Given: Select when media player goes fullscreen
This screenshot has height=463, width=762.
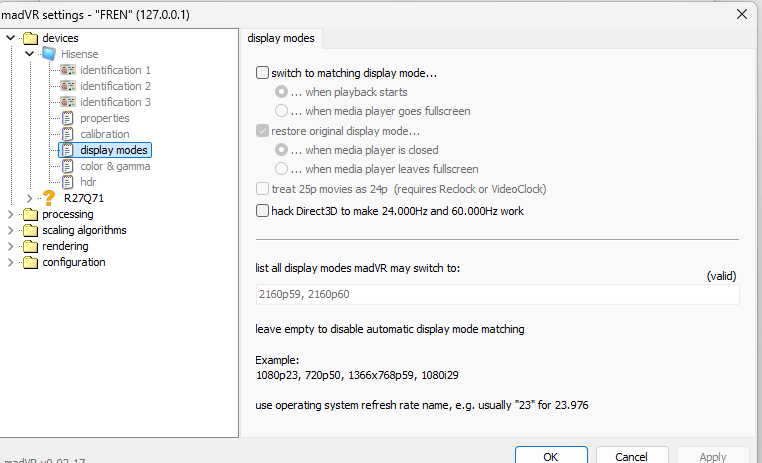Looking at the screenshot, I should click(x=282, y=111).
